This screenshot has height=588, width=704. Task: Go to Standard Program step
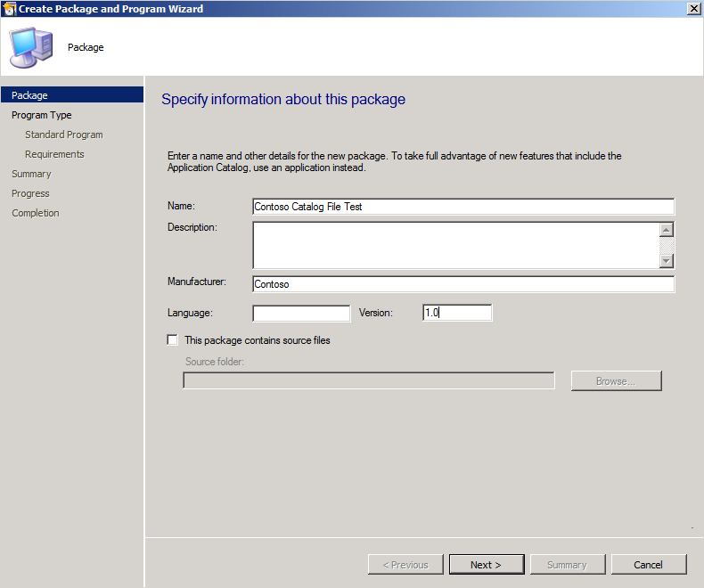[64, 135]
